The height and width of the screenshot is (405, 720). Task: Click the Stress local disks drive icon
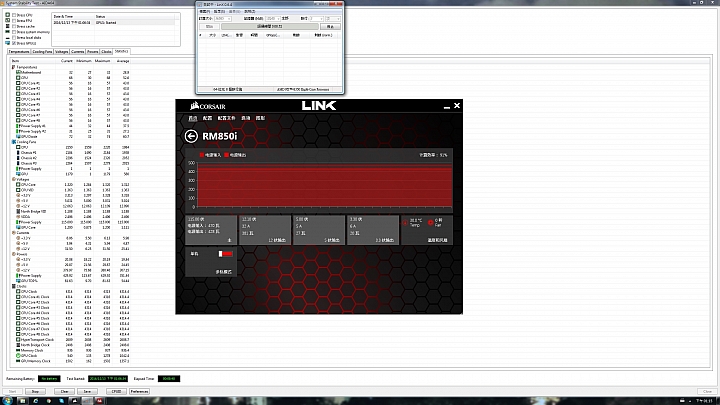[x=7, y=38]
